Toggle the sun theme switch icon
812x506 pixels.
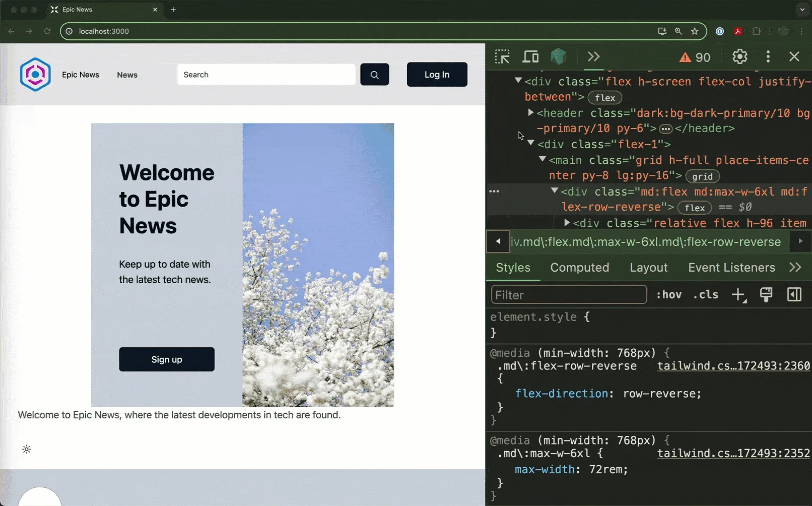[27, 449]
